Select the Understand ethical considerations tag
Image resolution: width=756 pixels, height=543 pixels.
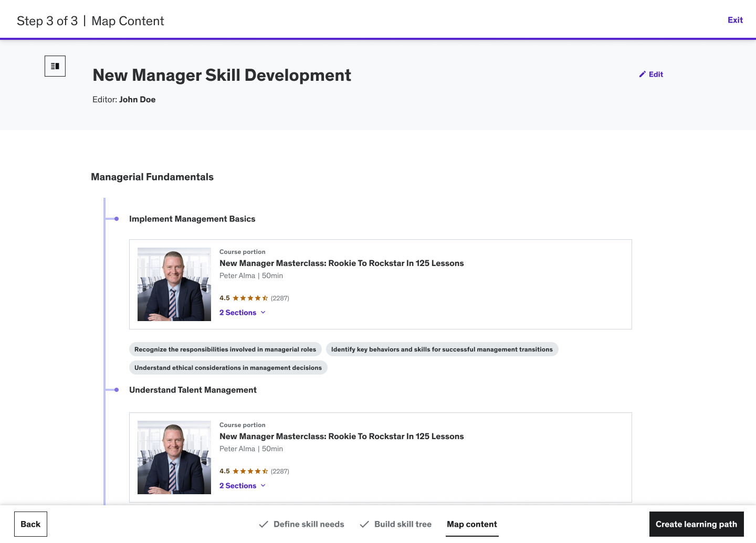coord(228,368)
